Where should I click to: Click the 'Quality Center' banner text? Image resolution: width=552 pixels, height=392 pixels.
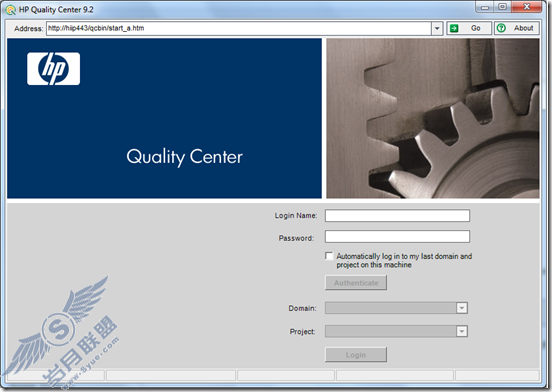tap(184, 157)
